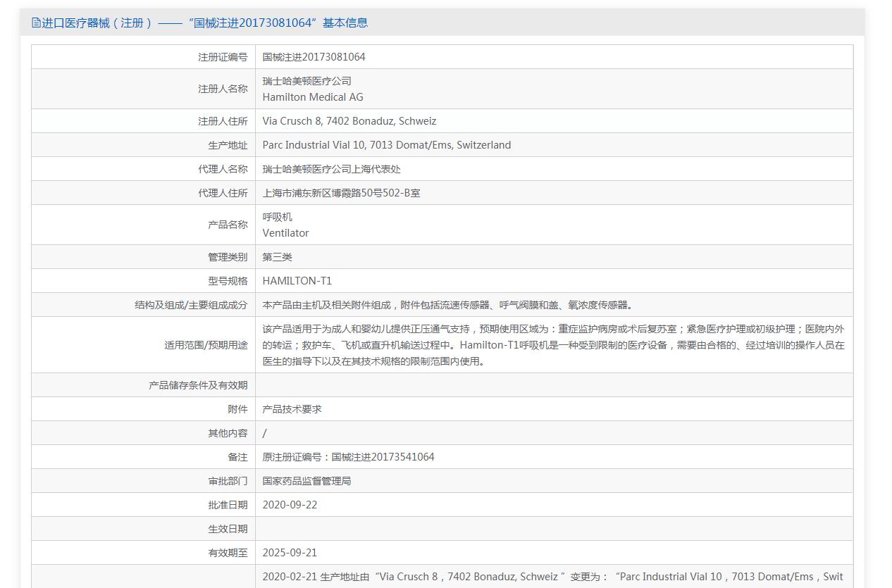892x588 pixels.
Task: Select the address 上海市浦东新区博霞路50号502-B室
Action: [342, 193]
